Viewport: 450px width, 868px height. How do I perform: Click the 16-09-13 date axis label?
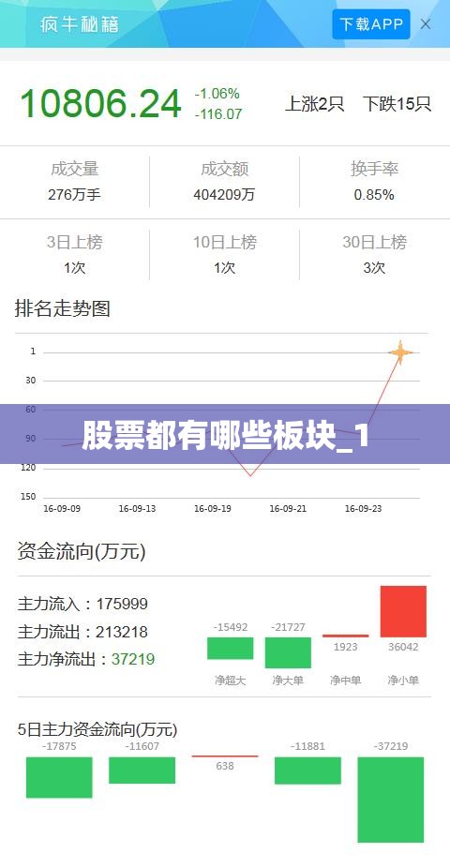(137, 509)
